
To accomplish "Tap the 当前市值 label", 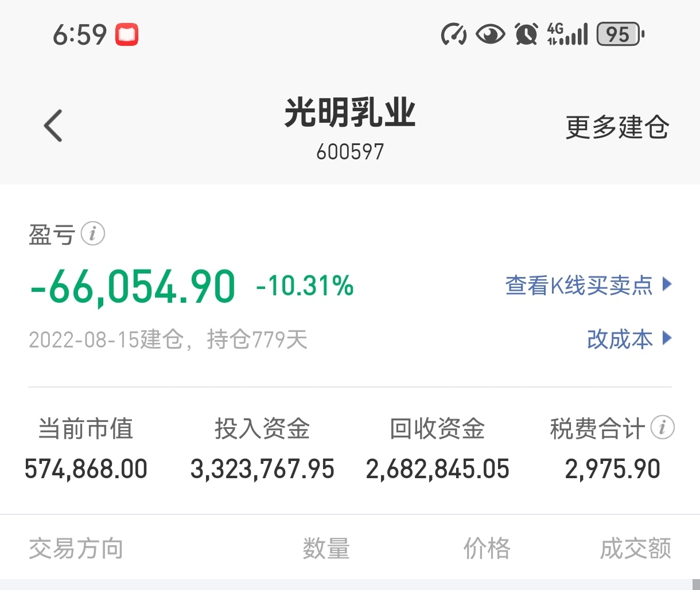I will 86,428.
